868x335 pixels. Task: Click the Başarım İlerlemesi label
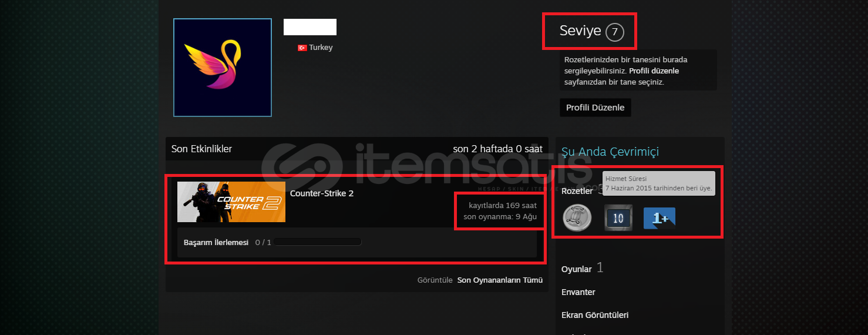pyautogui.click(x=216, y=242)
